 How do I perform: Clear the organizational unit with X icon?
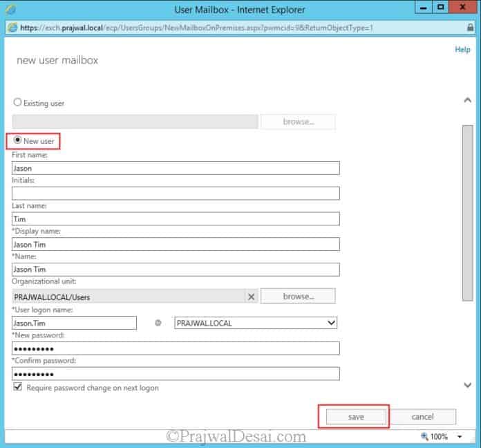252,297
